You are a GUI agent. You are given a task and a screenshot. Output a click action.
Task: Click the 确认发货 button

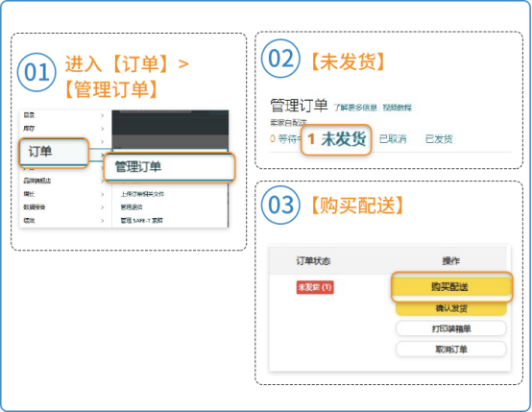click(451, 308)
